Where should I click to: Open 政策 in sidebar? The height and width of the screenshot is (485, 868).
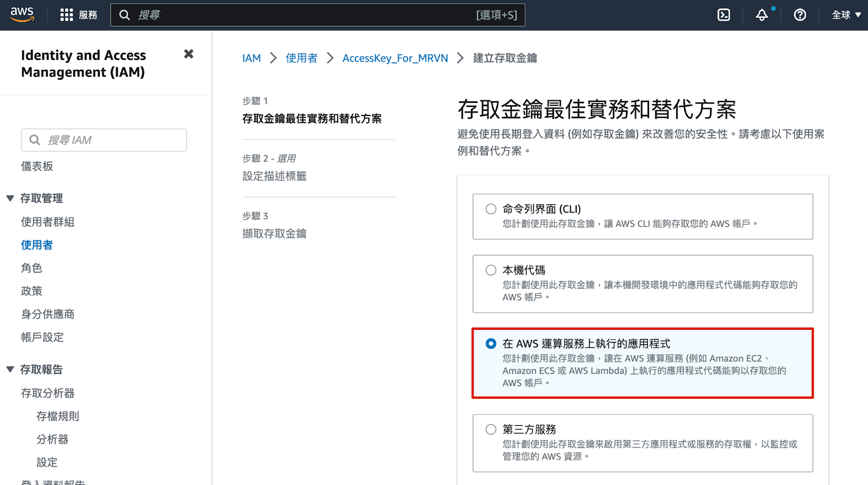(31, 291)
